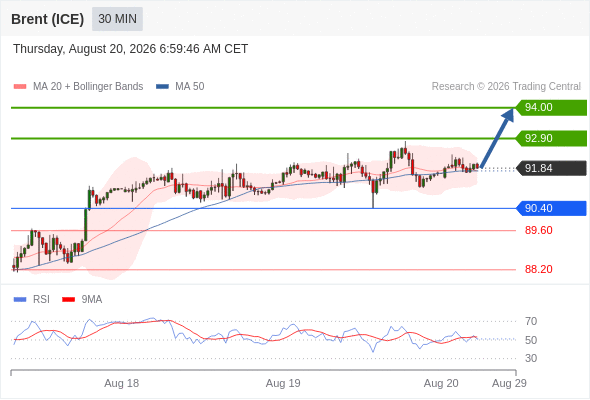Click the pink MA 20 Bollinger legend swatch

[20, 87]
